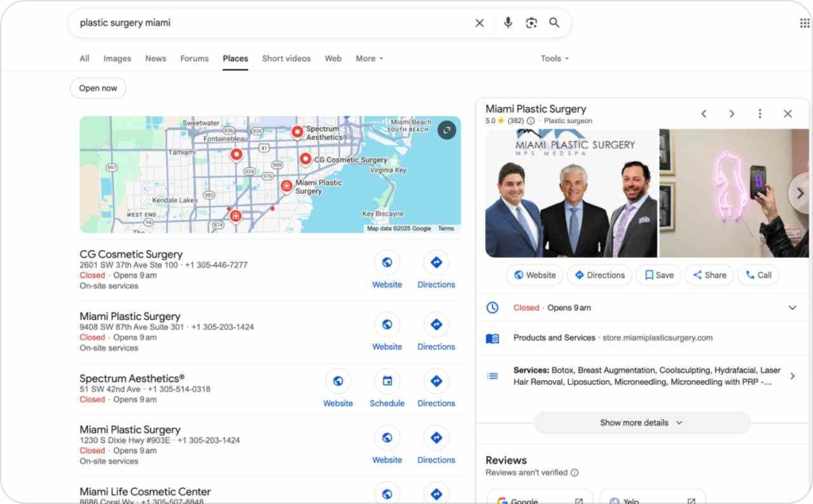Expand the map to full view

click(447, 130)
